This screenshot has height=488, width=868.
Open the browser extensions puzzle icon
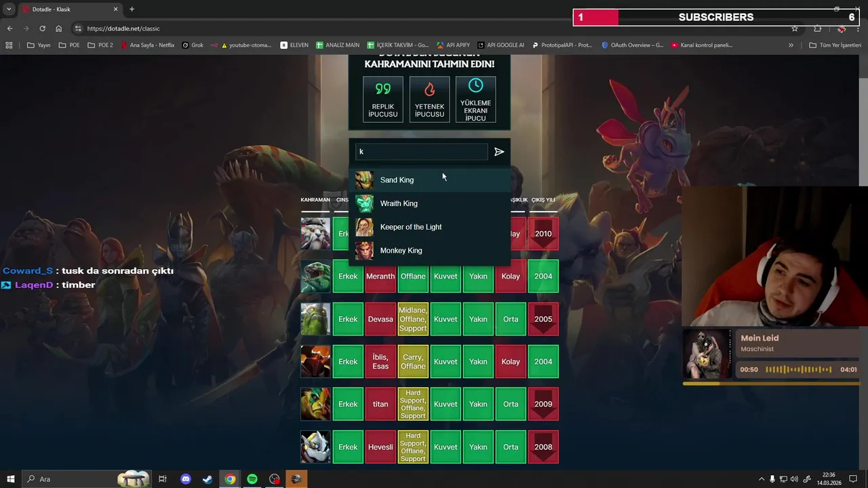(817, 28)
